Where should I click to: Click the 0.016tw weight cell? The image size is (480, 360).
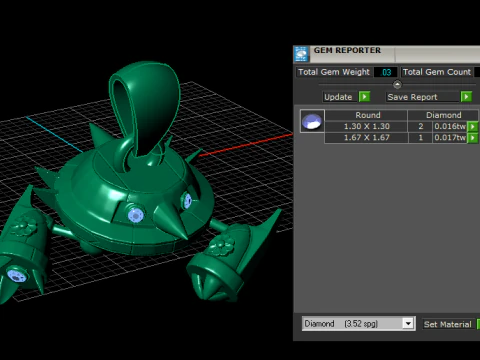click(x=450, y=126)
